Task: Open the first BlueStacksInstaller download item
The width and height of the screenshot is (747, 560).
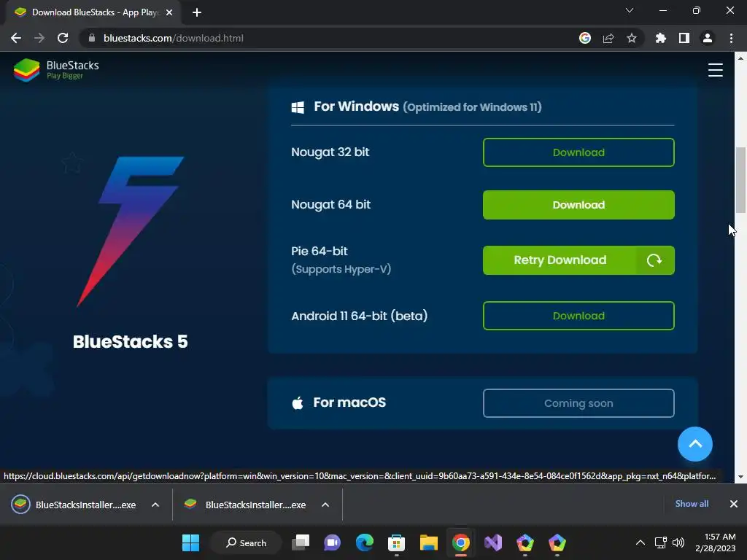Action: pyautogui.click(x=74, y=505)
